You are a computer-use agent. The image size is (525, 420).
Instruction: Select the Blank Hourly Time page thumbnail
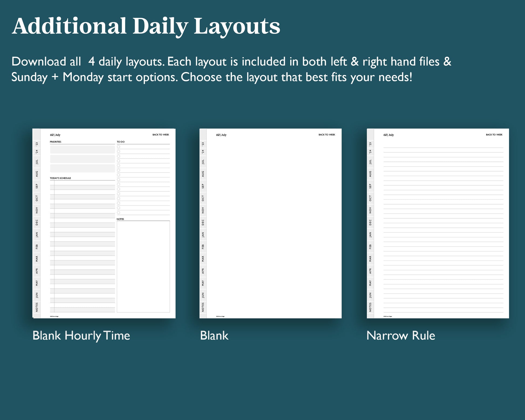(104, 223)
